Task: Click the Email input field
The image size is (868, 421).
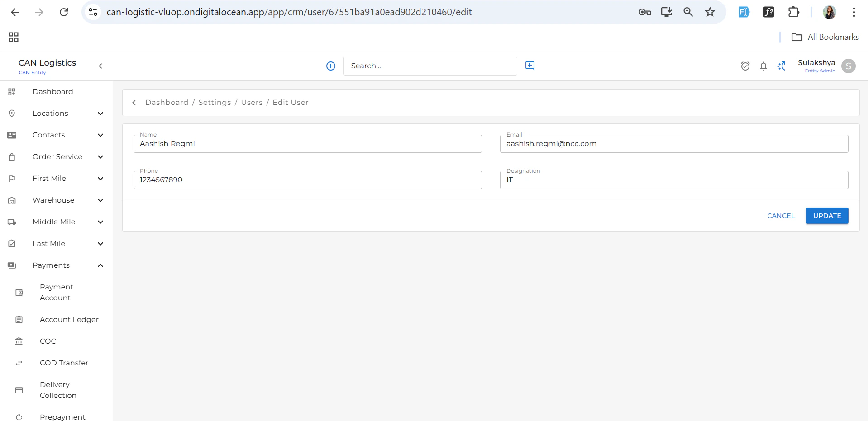Action: [x=674, y=144]
